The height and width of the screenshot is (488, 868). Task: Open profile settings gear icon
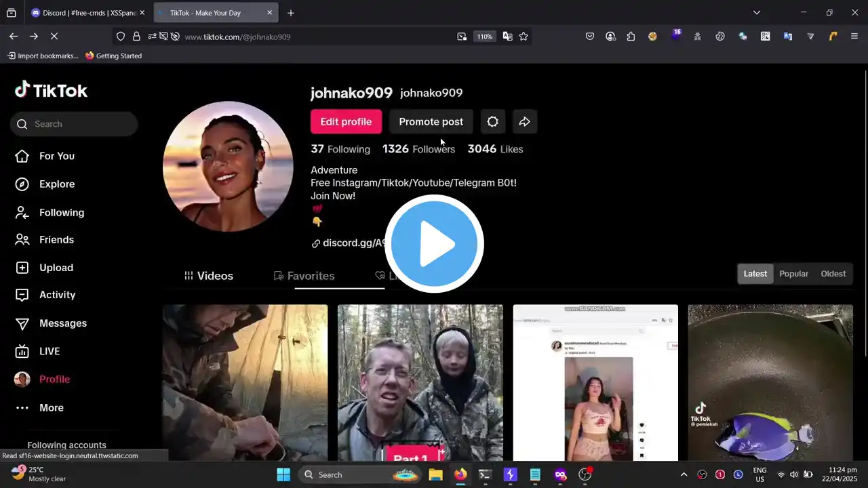493,122
